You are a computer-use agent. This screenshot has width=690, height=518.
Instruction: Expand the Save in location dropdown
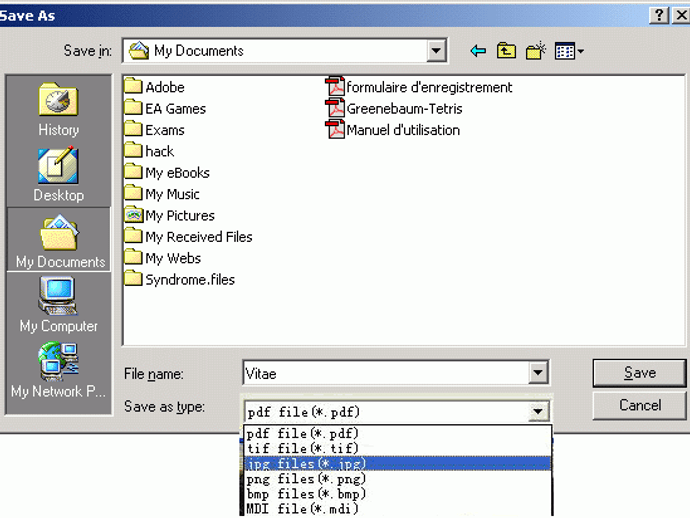436,51
